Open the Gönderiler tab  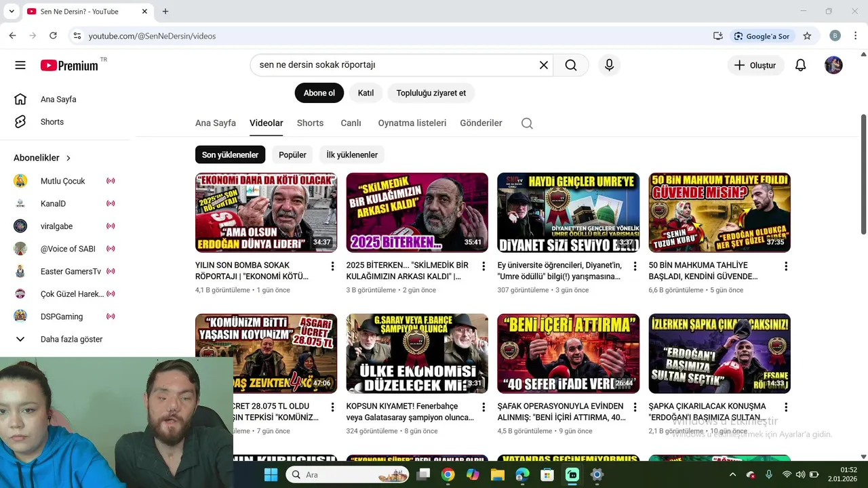(x=481, y=123)
